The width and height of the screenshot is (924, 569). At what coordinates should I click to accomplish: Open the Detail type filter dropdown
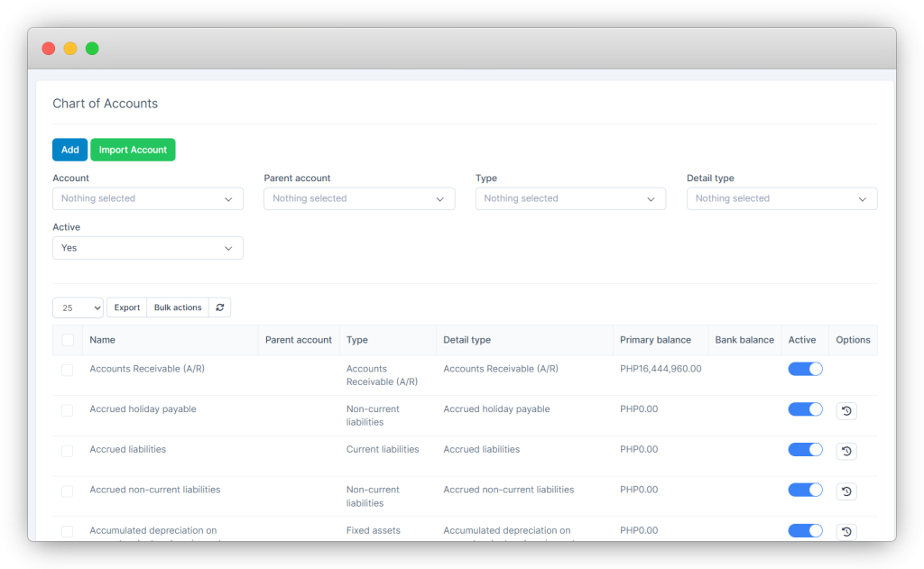click(781, 198)
